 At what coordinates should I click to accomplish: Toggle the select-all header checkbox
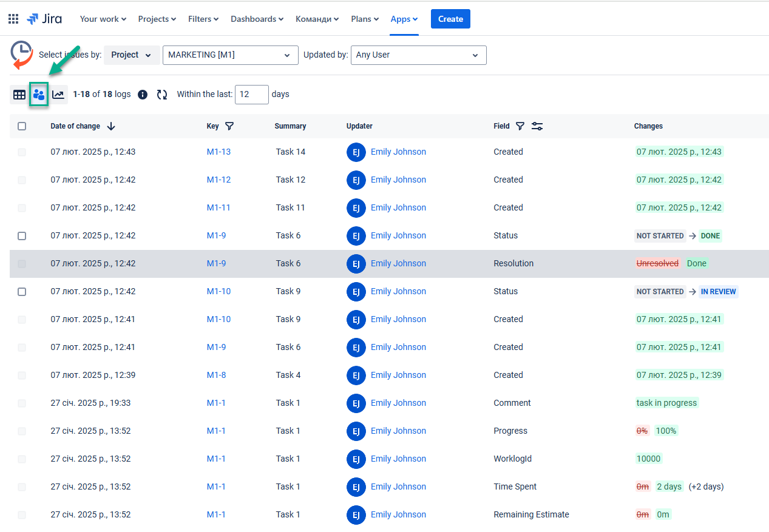(22, 126)
